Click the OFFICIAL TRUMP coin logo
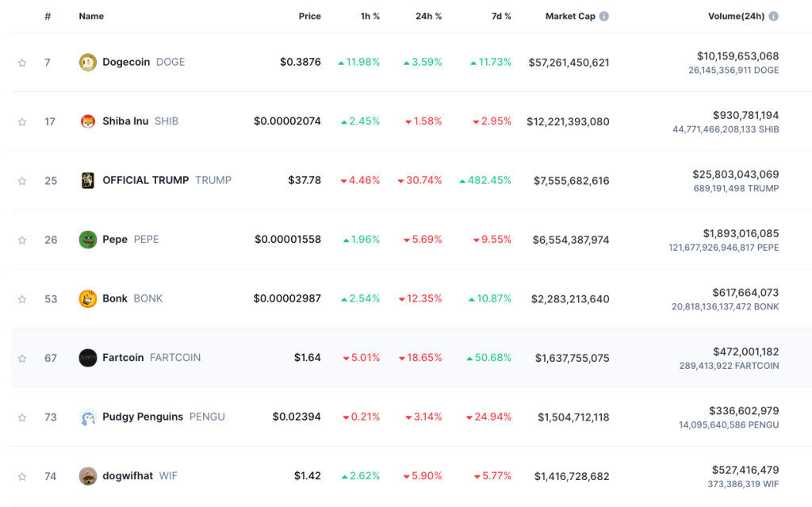 (88, 180)
